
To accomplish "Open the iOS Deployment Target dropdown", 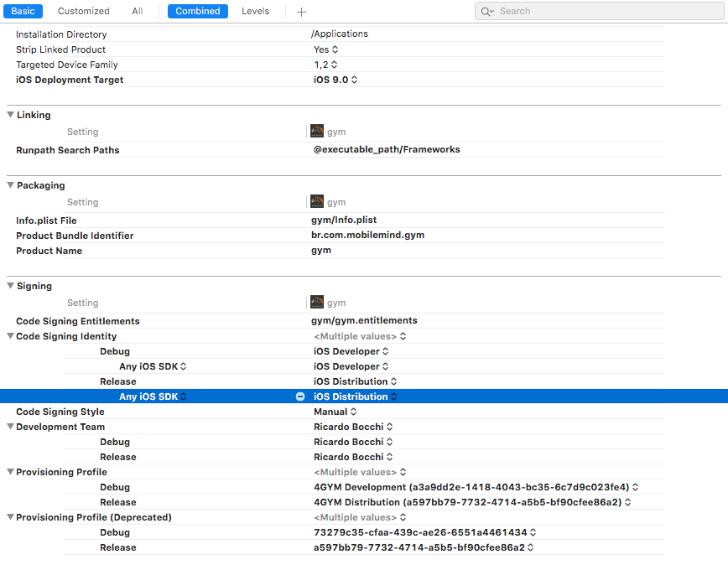I will click(x=335, y=80).
